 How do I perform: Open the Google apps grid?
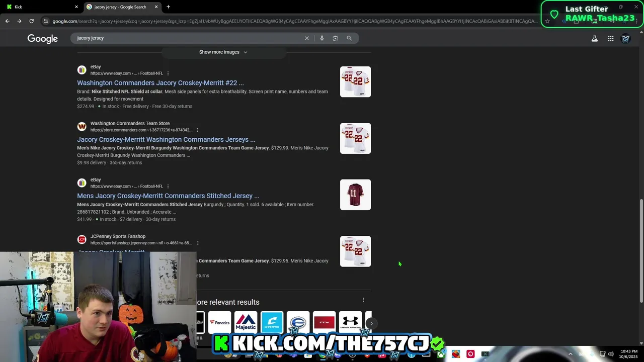point(611,39)
